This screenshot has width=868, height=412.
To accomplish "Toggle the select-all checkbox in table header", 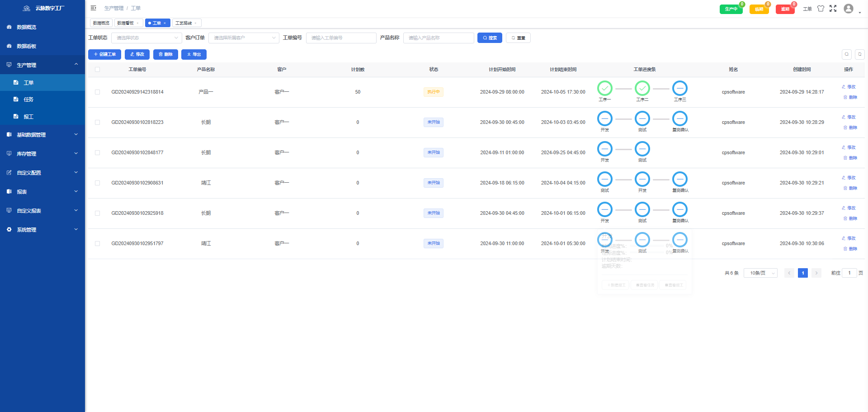I will tap(98, 70).
